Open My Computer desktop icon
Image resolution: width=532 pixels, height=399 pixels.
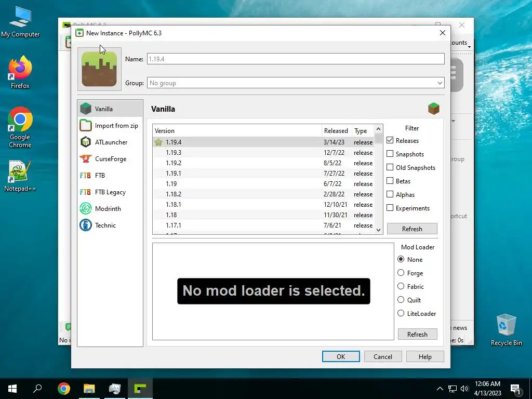coord(20,21)
